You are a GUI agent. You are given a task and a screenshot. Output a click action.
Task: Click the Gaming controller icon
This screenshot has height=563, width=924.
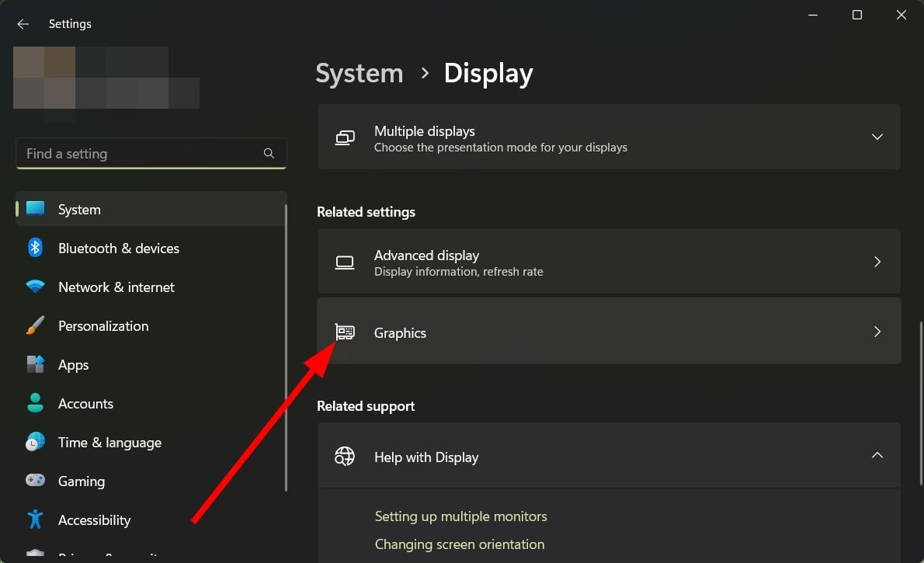pyautogui.click(x=35, y=481)
